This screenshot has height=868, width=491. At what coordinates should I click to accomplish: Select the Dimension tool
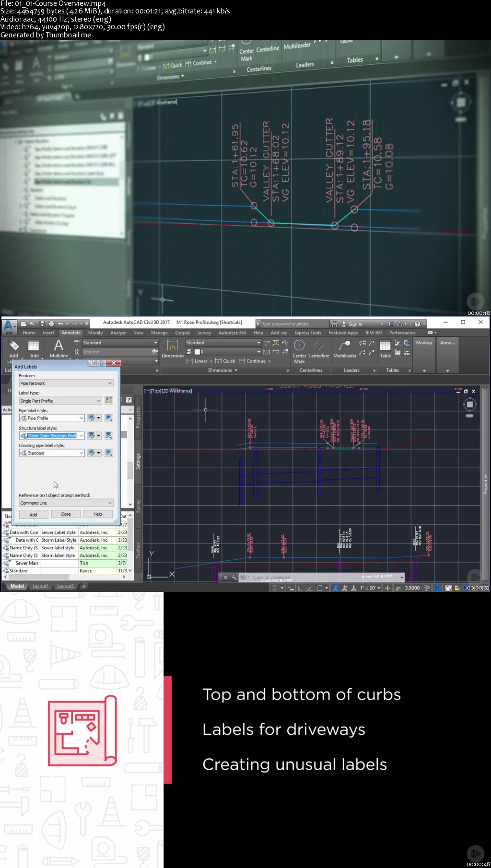tap(173, 348)
